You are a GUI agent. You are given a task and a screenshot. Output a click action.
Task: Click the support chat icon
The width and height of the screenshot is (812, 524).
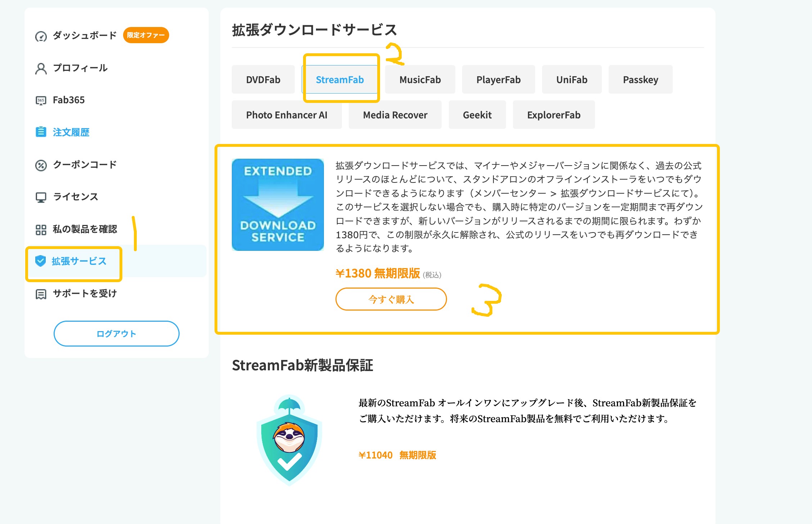point(41,294)
